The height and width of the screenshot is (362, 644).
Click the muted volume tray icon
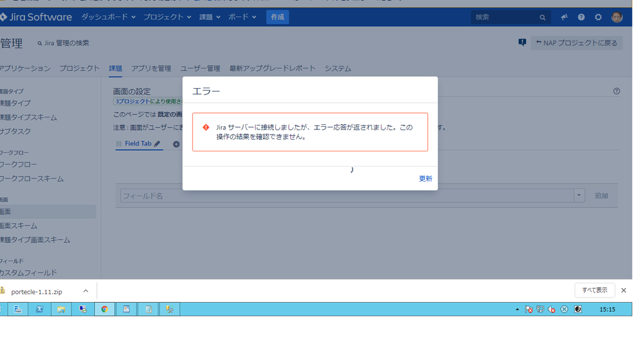(x=552, y=309)
